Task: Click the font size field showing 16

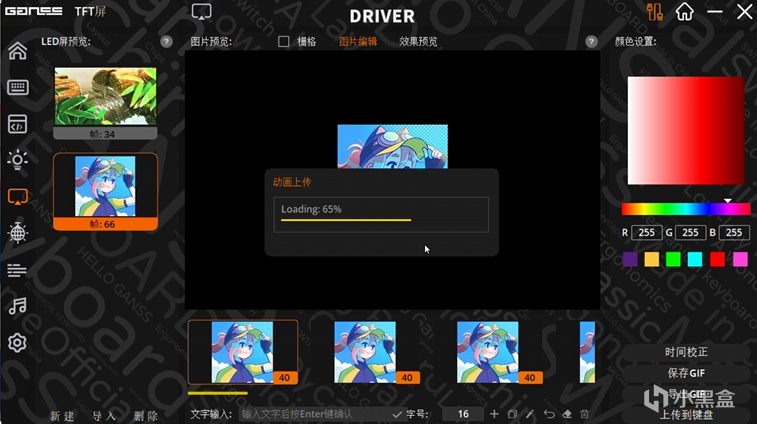Action: (463, 414)
